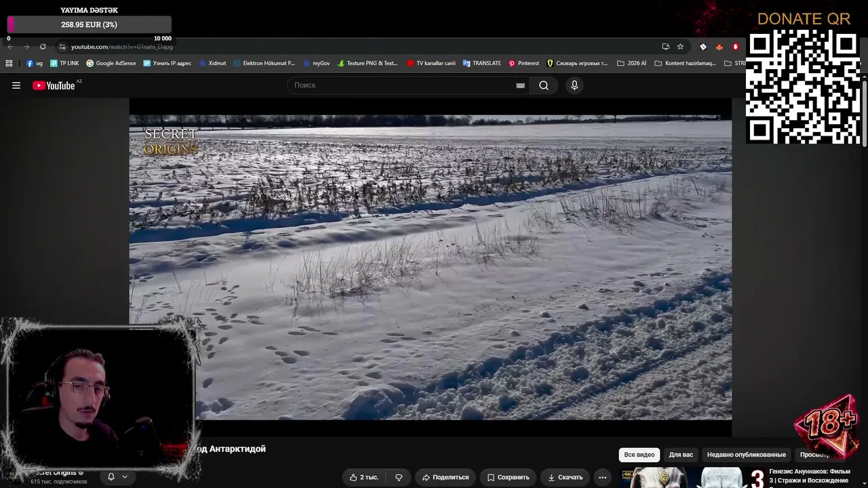Screen dimensions: 868x488
Task: Go forward using the browser arrow
Action: (26, 47)
